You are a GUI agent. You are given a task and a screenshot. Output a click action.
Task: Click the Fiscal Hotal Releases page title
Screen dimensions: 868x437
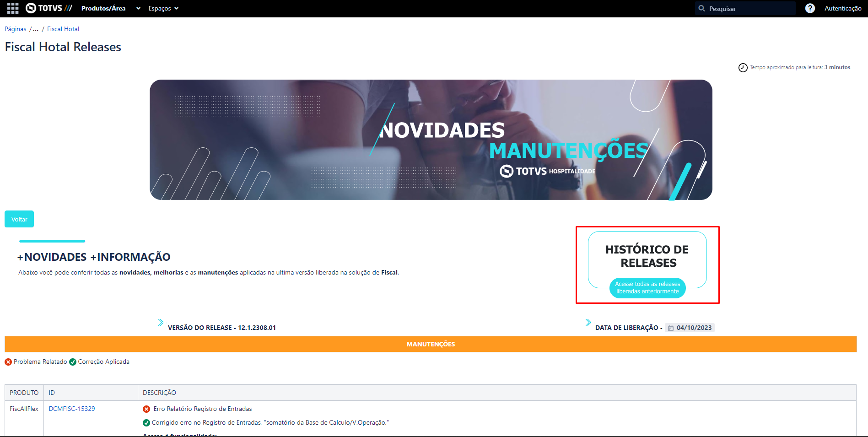[63, 47]
